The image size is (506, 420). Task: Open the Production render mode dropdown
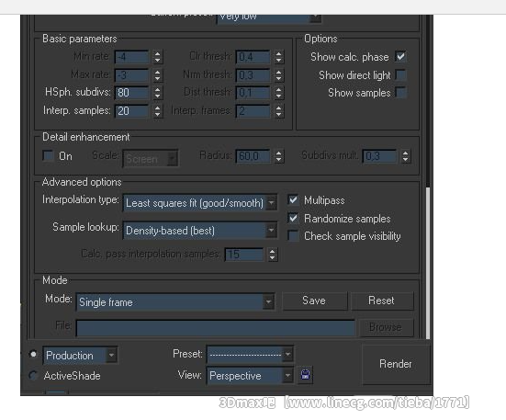point(80,355)
